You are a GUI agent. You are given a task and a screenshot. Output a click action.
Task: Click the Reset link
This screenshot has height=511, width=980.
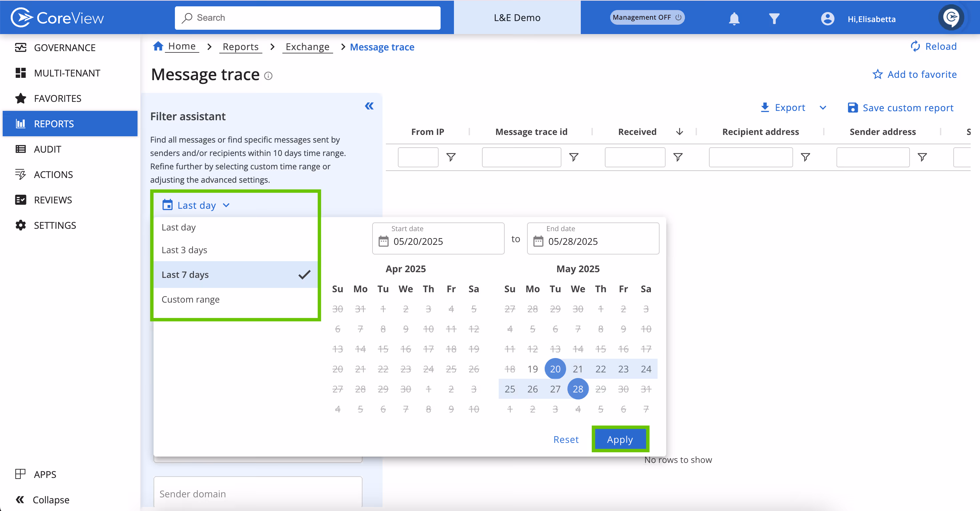(566, 439)
